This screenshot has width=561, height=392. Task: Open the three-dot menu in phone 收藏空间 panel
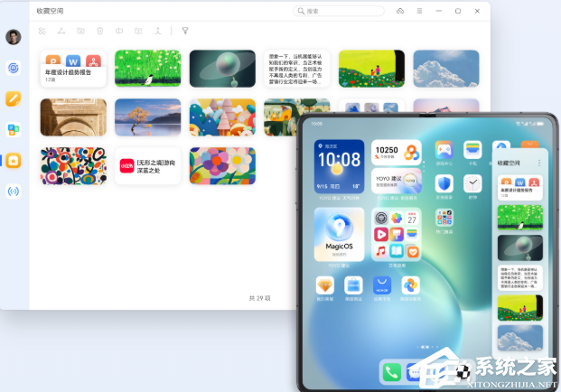coord(539,163)
